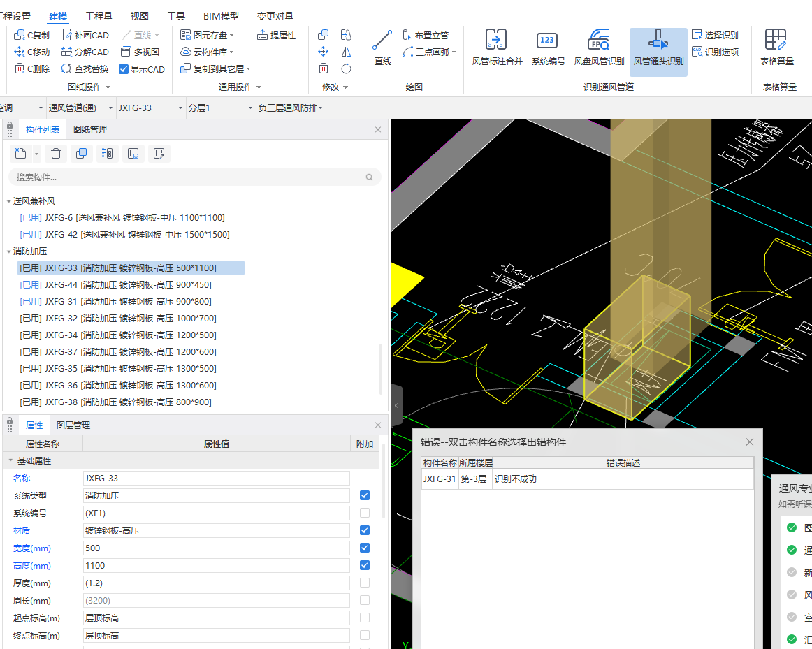The width and height of the screenshot is (812, 649).
Task: Click the 名称 value field JXFG-33
Action: [217, 479]
